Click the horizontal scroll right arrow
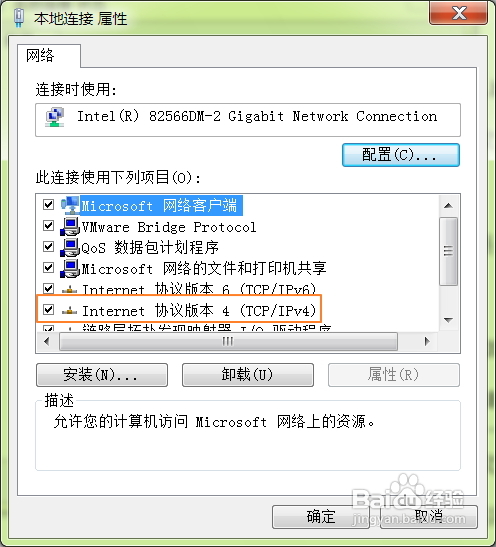496x547 pixels. 427,341
